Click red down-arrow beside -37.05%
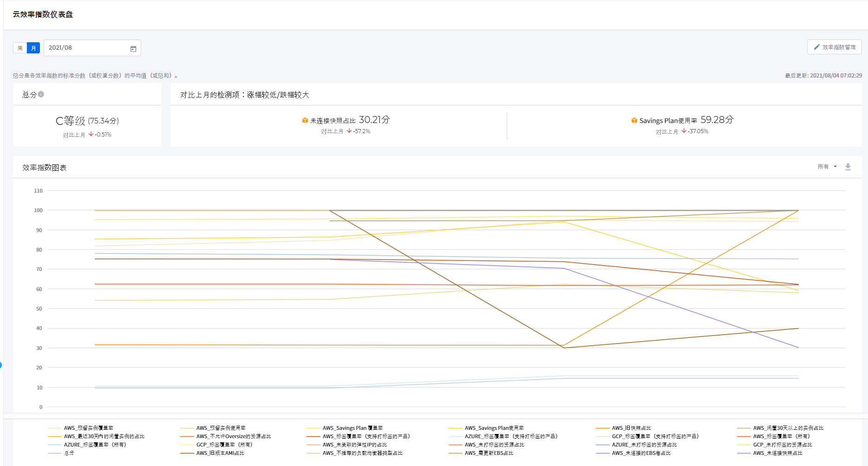Image resolution: width=868 pixels, height=466 pixels. [x=684, y=131]
